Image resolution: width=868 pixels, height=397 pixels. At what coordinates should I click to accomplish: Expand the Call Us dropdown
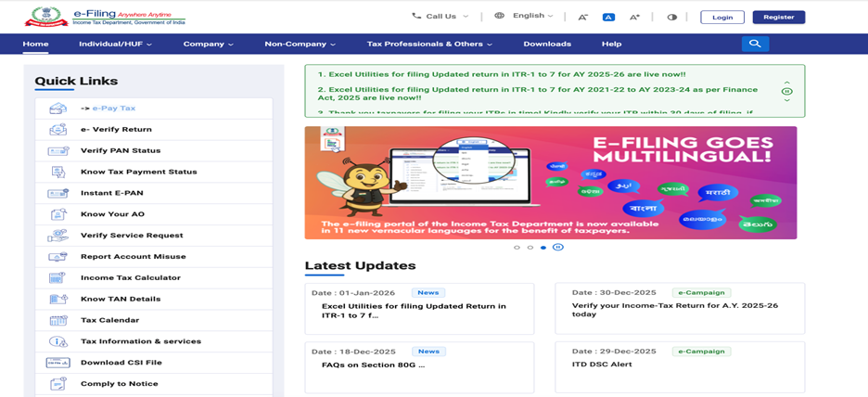click(440, 16)
